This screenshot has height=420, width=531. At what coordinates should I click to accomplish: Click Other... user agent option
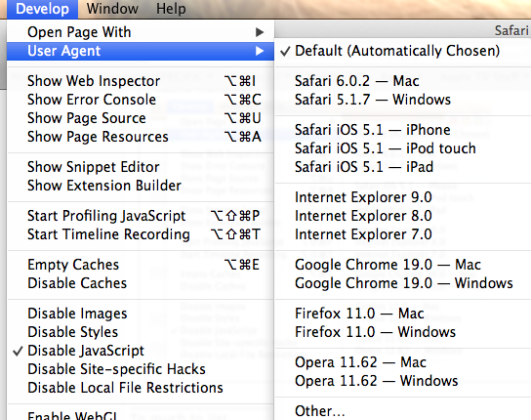[x=403, y=411]
